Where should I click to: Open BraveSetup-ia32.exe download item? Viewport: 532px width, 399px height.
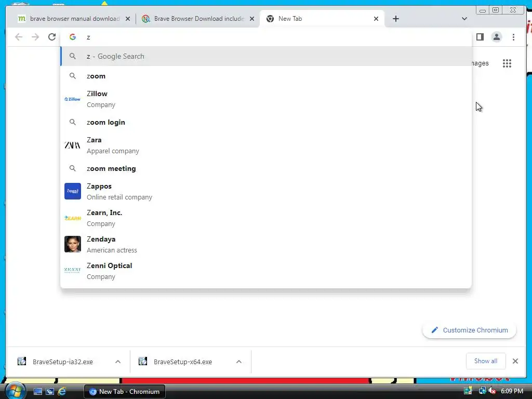tap(63, 362)
